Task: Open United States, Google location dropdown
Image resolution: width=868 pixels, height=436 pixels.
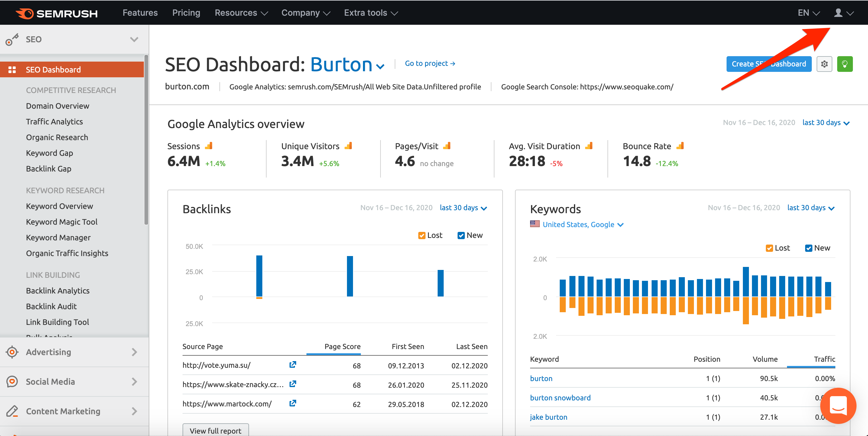Action: click(x=583, y=225)
